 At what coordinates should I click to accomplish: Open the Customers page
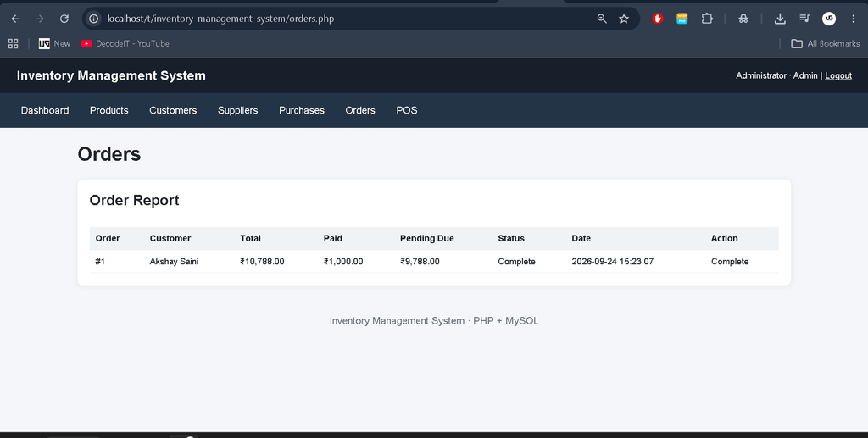pos(173,111)
